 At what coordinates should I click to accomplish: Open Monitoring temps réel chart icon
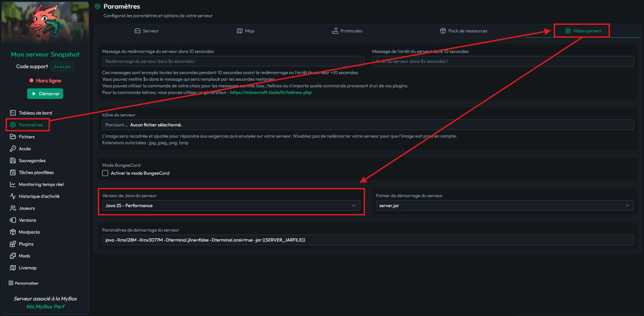(x=13, y=184)
